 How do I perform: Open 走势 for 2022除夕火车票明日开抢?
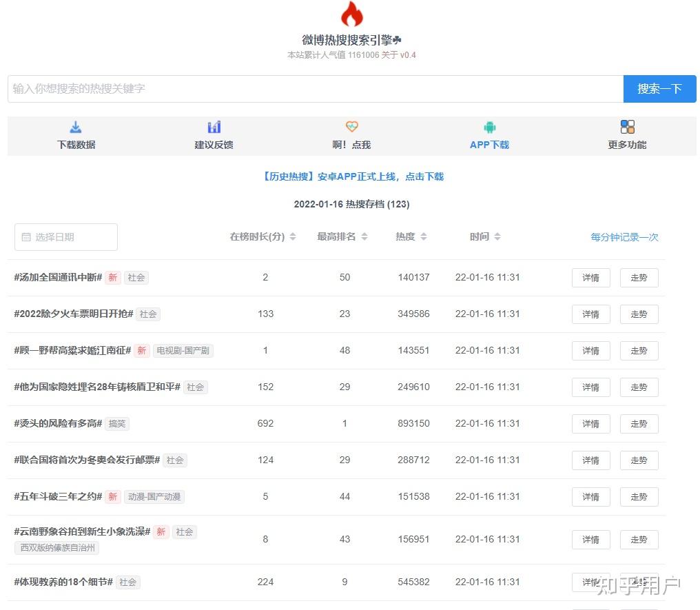coord(639,314)
